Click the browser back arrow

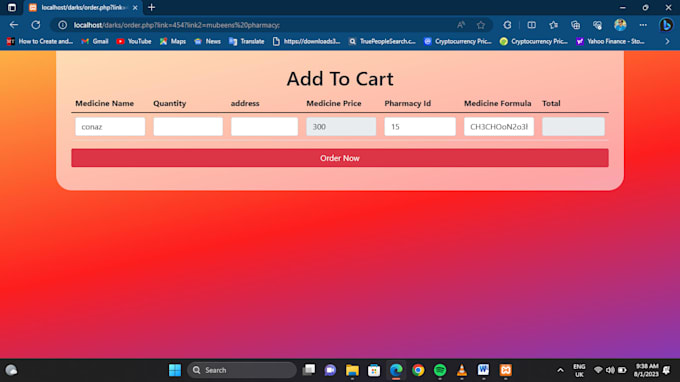coord(14,25)
